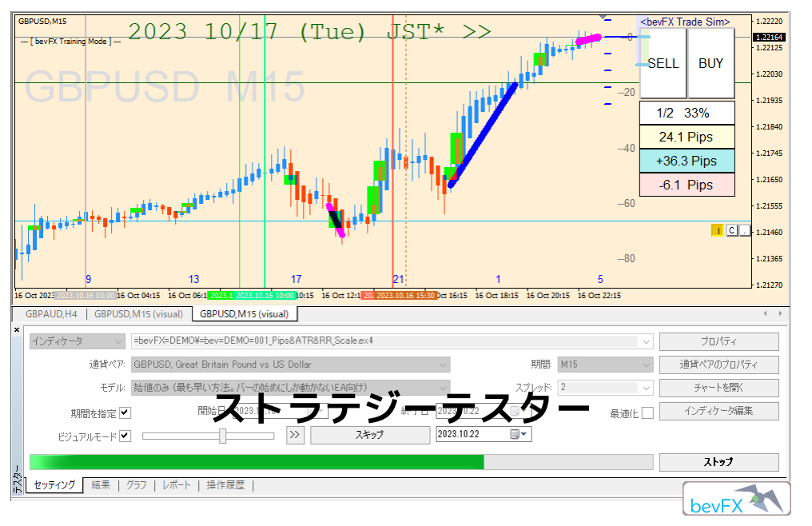
Task: Open the レポート tab
Action: pos(176,485)
